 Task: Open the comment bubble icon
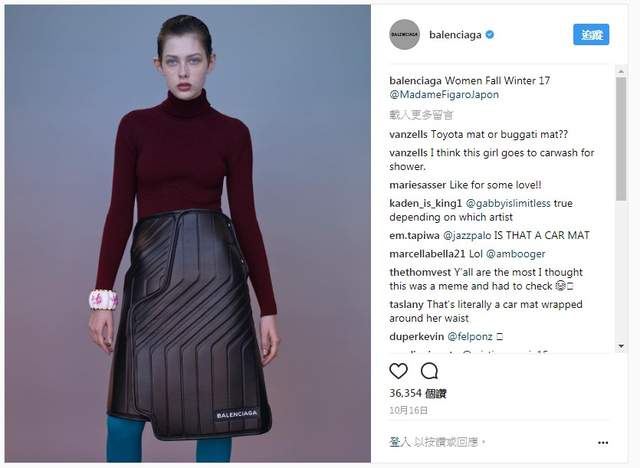(429, 371)
